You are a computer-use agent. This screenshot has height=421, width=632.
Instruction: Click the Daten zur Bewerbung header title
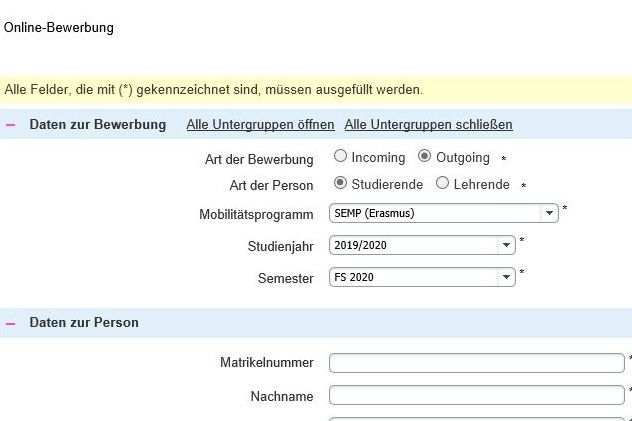[x=98, y=125]
